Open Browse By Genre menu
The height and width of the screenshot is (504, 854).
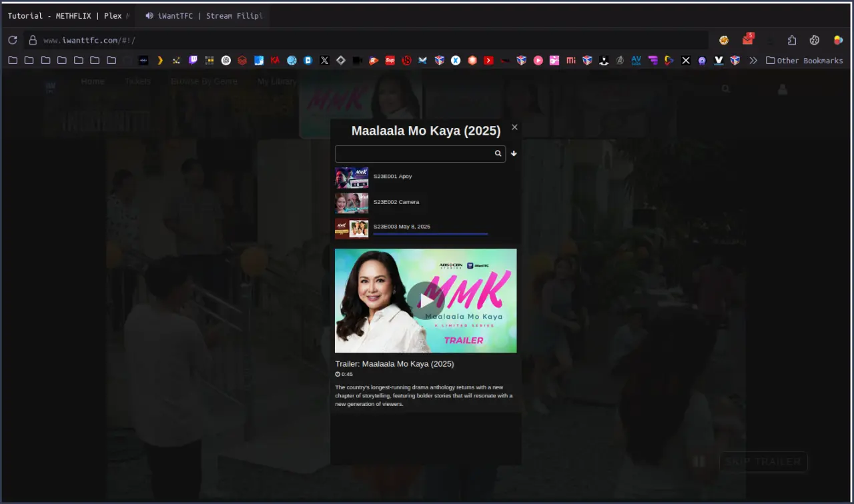click(204, 81)
